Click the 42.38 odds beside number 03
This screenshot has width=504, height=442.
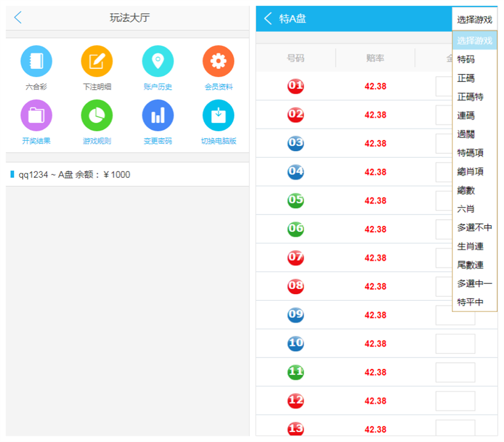pyautogui.click(x=375, y=143)
